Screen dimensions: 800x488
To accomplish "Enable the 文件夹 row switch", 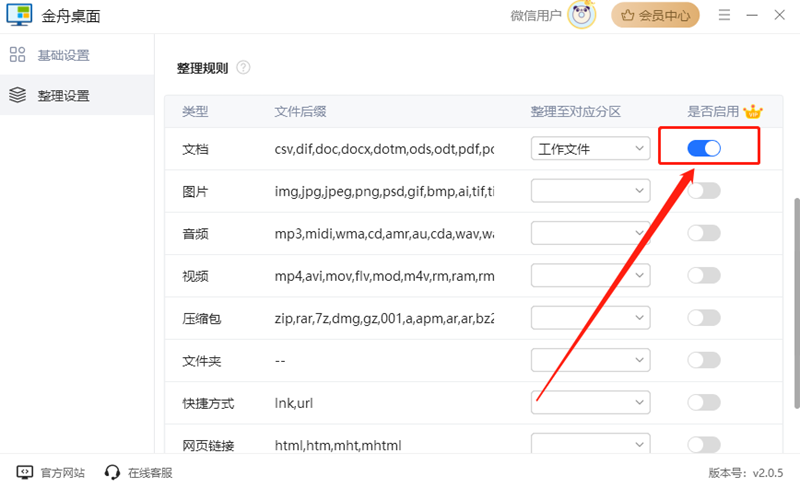I will point(704,360).
